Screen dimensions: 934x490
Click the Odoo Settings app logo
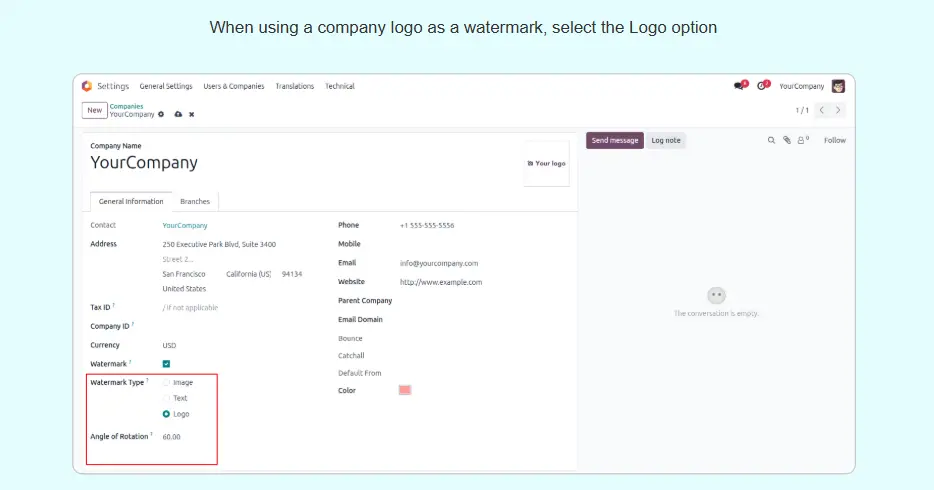87,86
